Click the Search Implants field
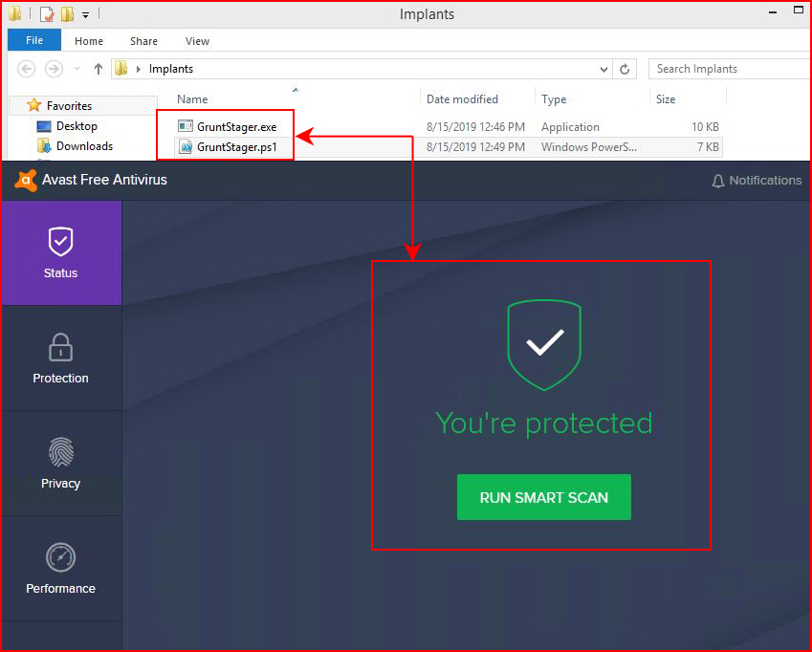The width and height of the screenshot is (812, 652). pos(730,69)
